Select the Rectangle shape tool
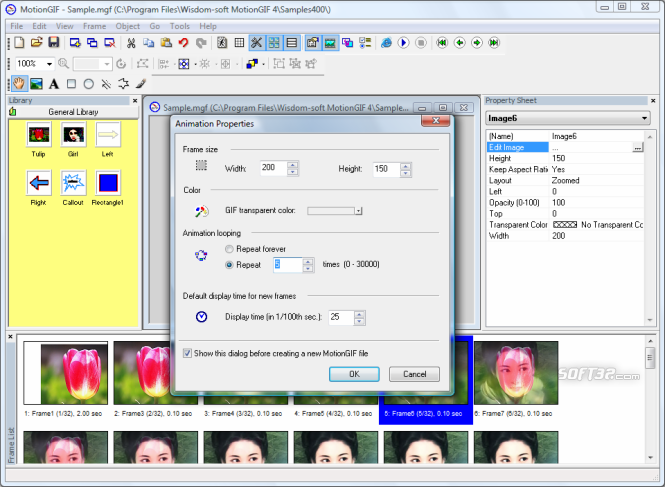Viewport: 665px width, 487px height. [71, 84]
